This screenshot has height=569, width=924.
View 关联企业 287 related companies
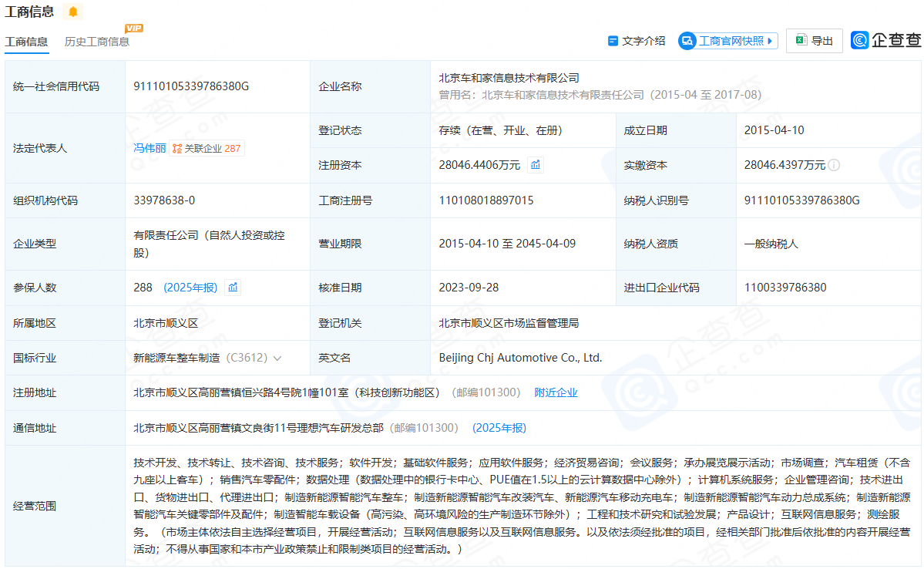tap(207, 148)
